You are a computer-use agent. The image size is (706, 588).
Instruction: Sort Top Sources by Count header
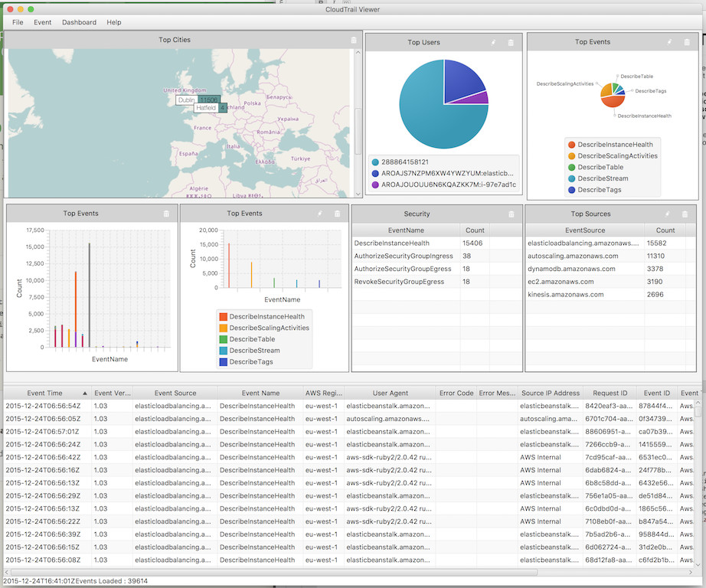coord(665,230)
